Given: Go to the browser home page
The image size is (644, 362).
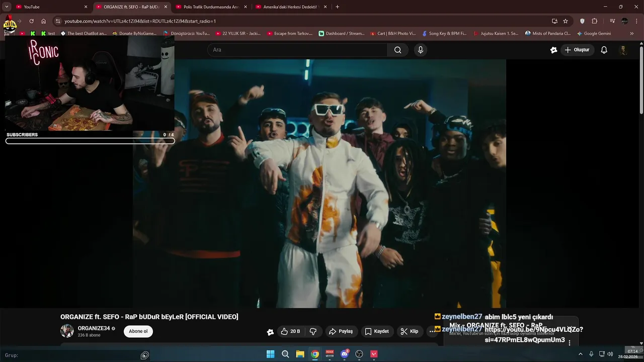Looking at the screenshot, I should (44, 21).
